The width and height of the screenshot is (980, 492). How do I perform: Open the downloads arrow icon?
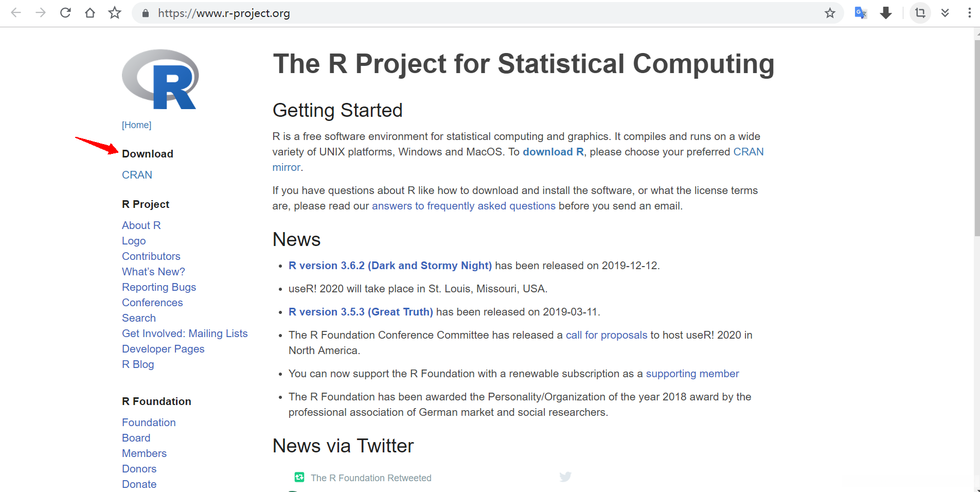point(886,13)
